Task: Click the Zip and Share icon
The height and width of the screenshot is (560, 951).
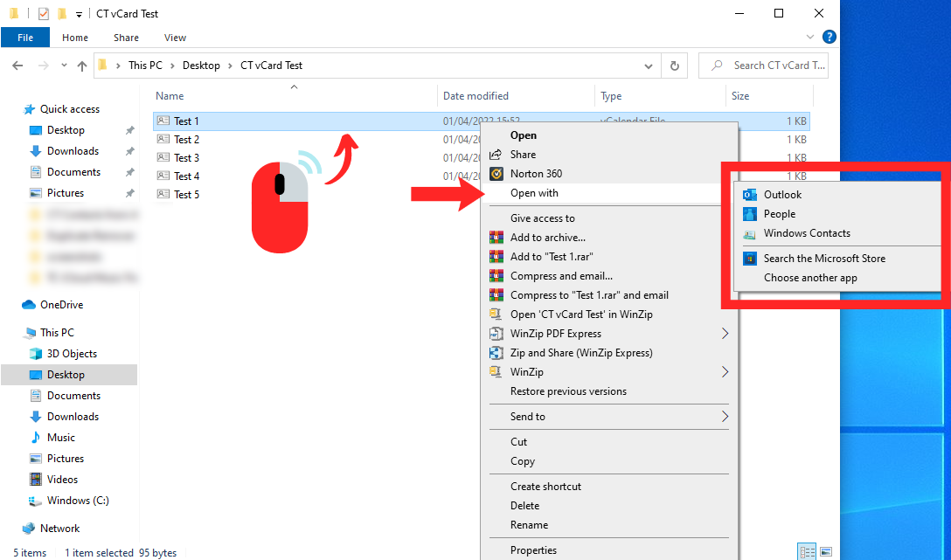Action: click(496, 353)
